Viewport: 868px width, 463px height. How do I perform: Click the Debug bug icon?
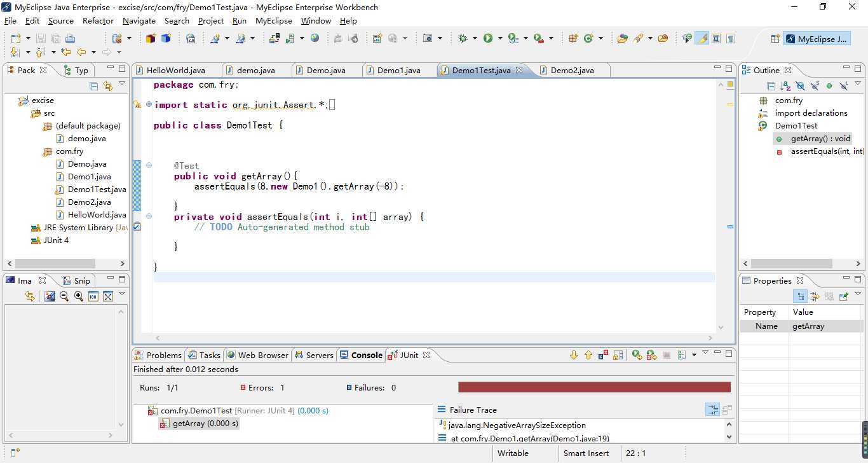point(462,38)
